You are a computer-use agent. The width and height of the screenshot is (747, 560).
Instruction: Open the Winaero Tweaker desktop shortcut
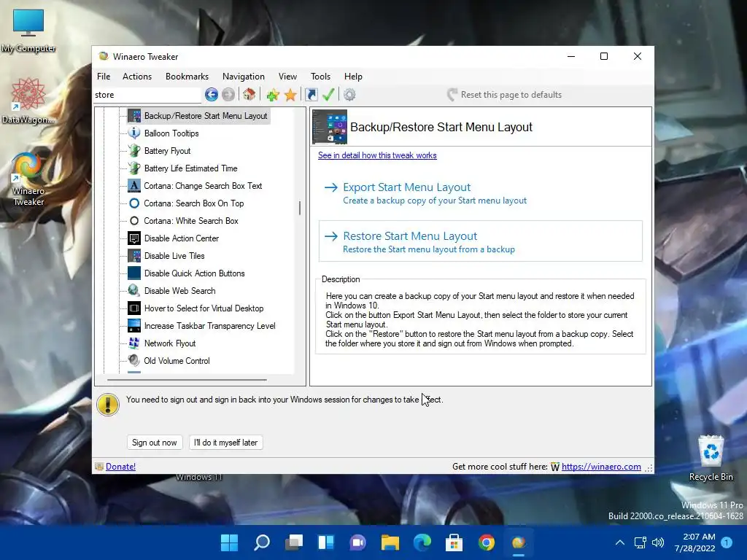28,179
